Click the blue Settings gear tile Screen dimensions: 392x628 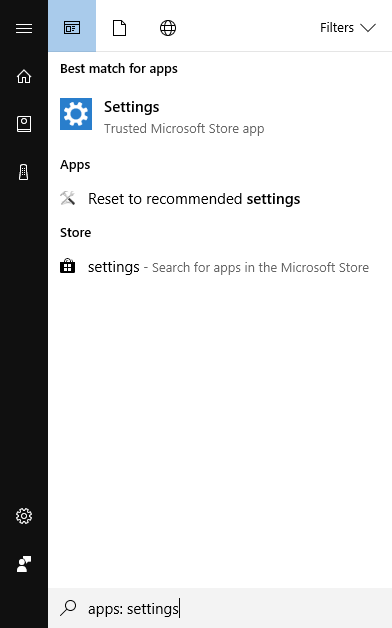tap(76, 114)
